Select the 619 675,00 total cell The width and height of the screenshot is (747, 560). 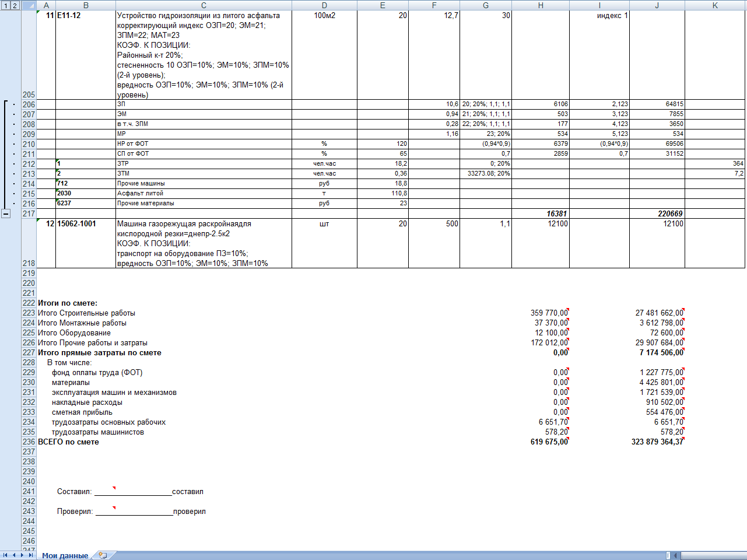pos(541,442)
